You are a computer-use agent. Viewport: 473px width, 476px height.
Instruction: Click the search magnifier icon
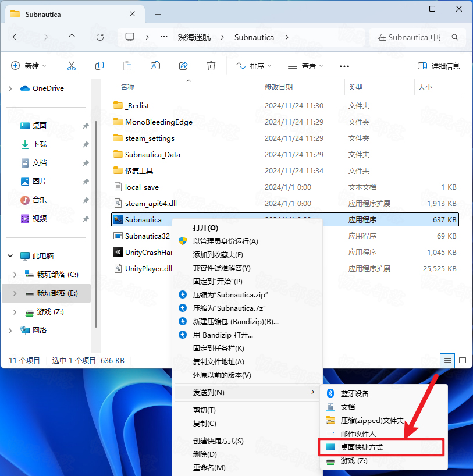pyautogui.click(x=455, y=37)
